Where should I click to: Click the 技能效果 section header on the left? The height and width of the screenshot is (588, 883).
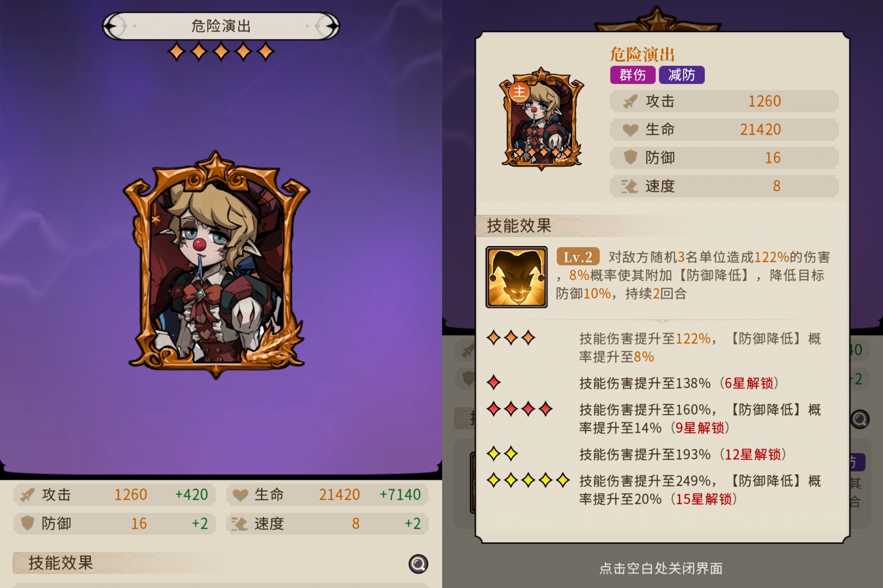pyautogui.click(x=61, y=563)
